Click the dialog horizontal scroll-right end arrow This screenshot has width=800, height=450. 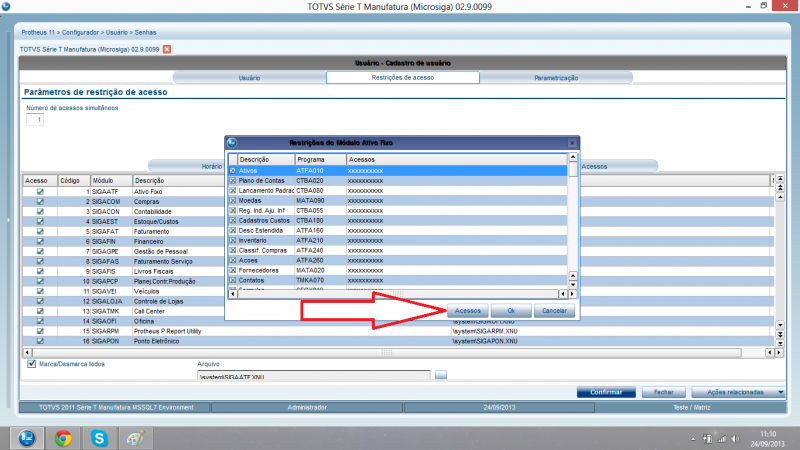(x=572, y=294)
